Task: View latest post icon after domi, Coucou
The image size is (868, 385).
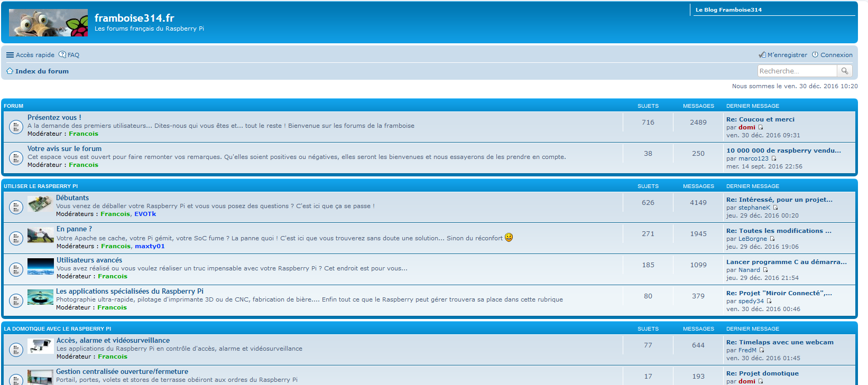Action: [x=761, y=127]
